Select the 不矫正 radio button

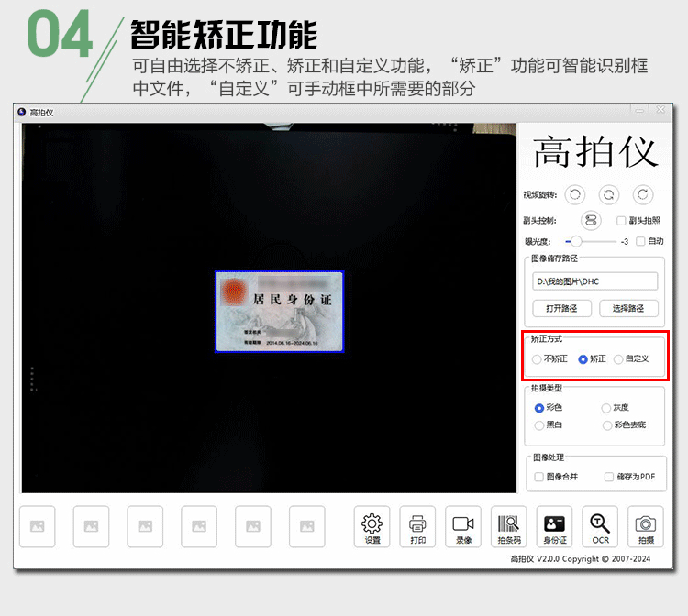tap(537, 358)
